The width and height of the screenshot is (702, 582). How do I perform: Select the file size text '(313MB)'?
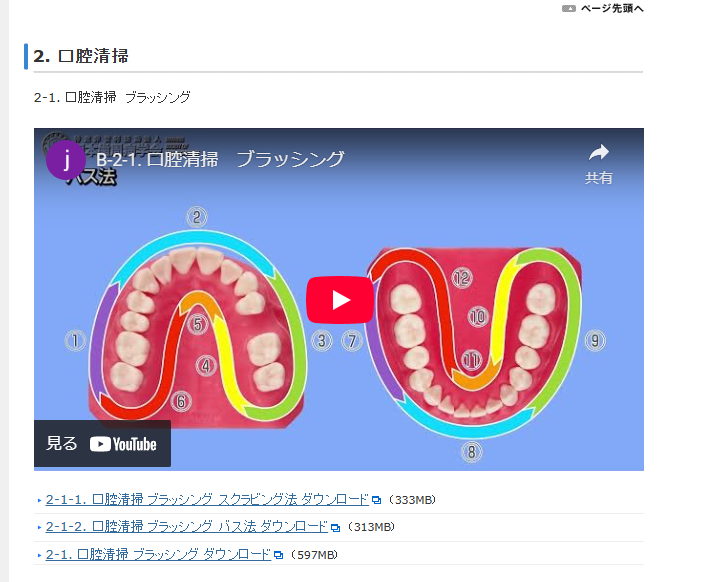point(371,527)
